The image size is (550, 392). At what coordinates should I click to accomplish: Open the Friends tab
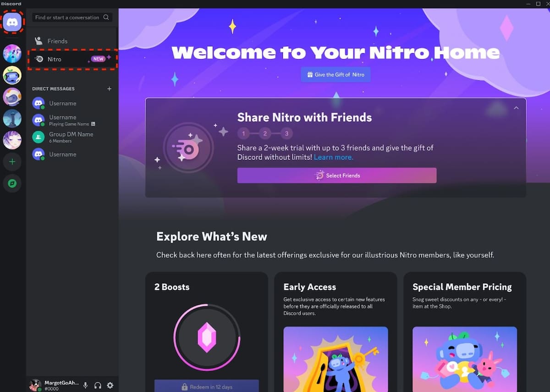click(72, 41)
